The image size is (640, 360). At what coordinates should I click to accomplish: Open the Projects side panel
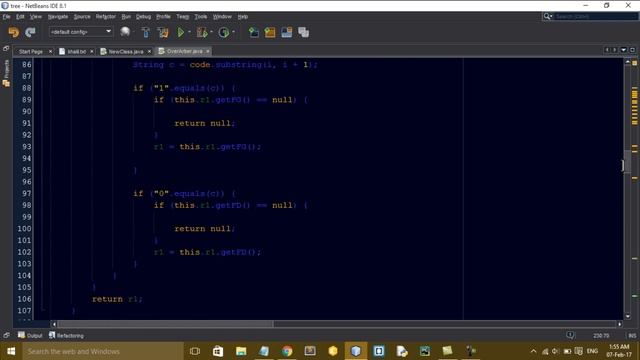click(x=6, y=69)
